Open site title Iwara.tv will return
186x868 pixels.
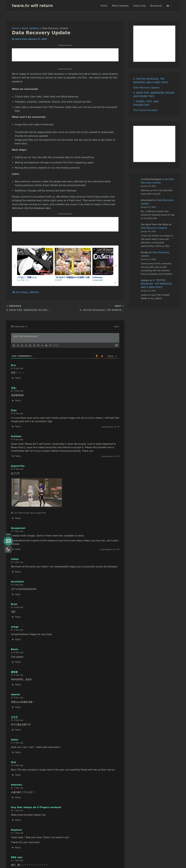point(32,6)
